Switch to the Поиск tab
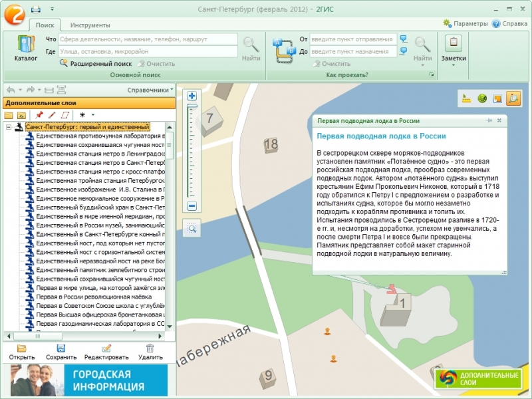Screen dimensions: 532x399 click(x=45, y=25)
